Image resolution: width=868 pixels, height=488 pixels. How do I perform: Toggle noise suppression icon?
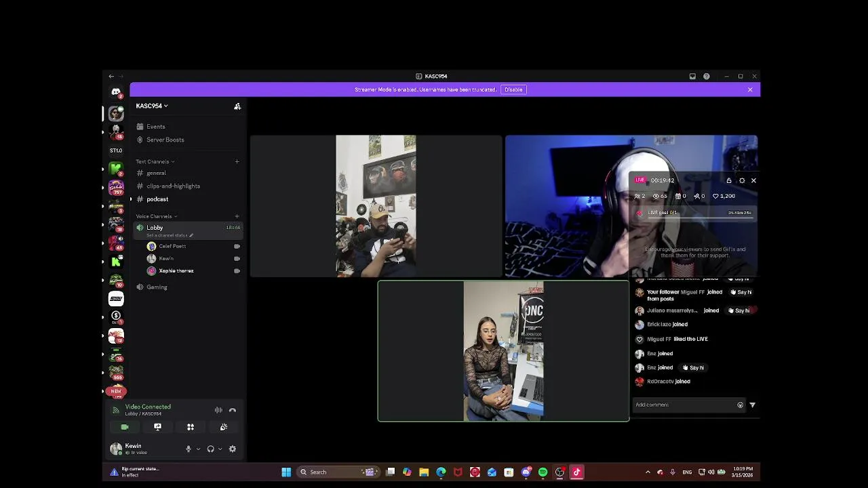[218, 410]
